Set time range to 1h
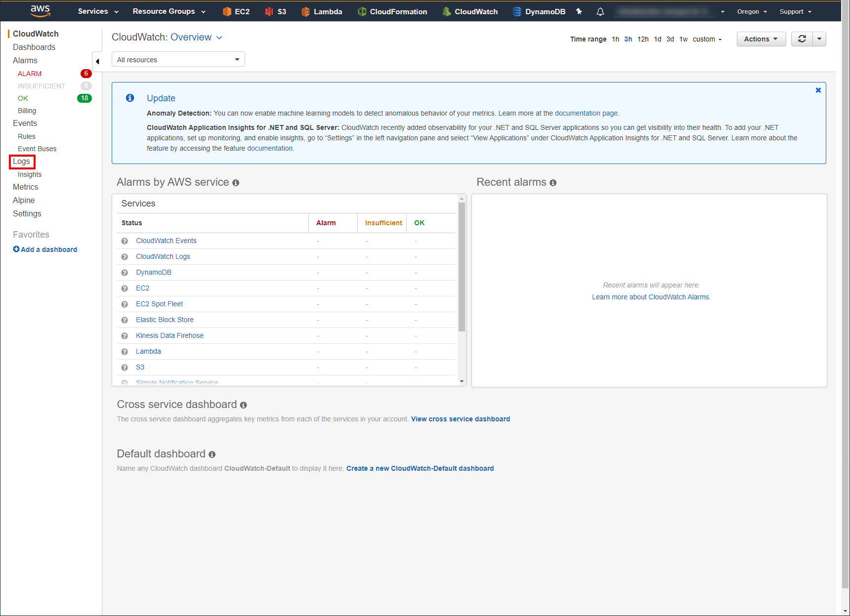This screenshot has height=616, width=850. point(615,39)
